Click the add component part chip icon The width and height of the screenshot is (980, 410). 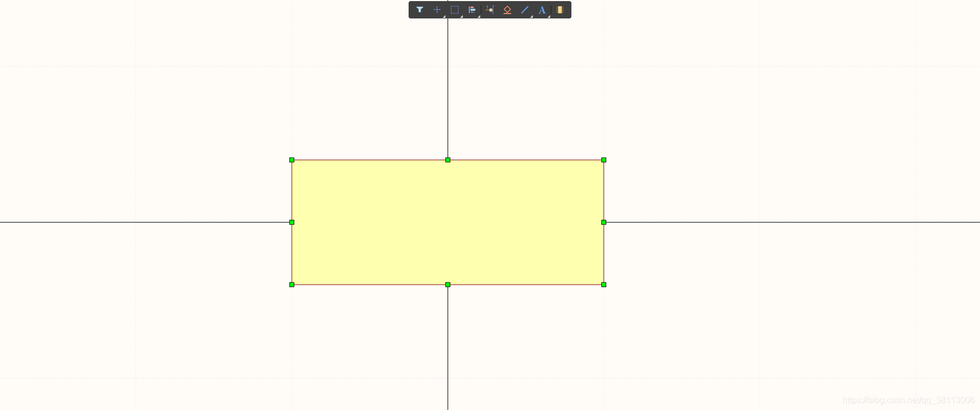[560, 10]
